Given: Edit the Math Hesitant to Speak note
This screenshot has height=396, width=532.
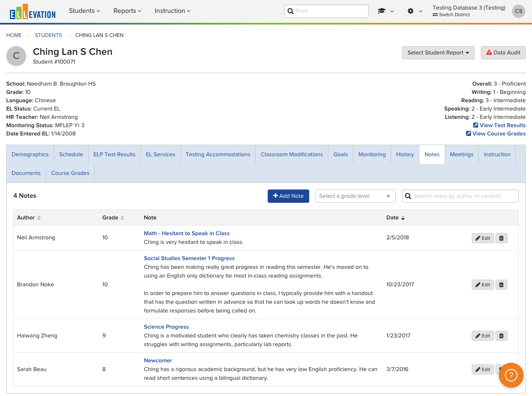Looking at the screenshot, I should point(483,238).
